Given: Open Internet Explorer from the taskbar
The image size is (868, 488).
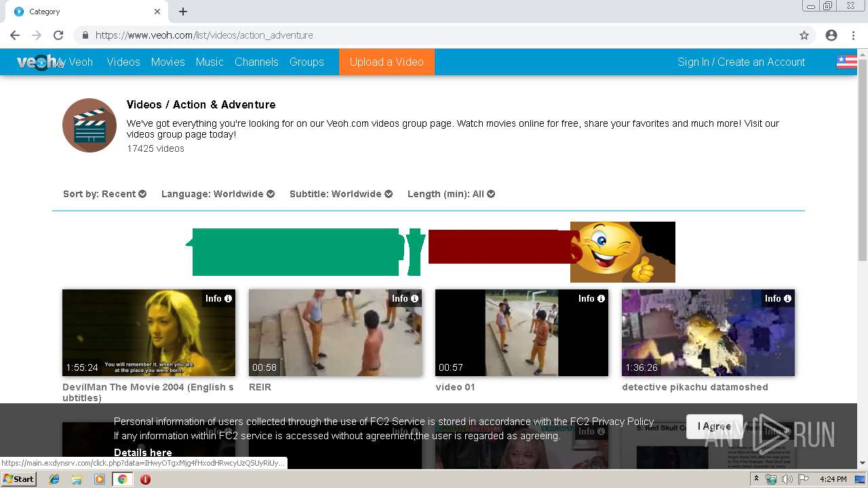Looking at the screenshot, I should tap(54, 479).
